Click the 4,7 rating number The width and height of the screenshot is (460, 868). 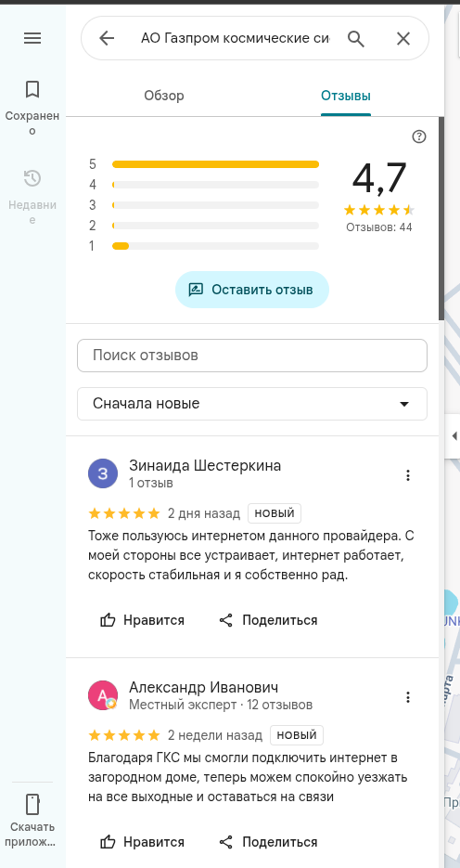[x=379, y=179]
